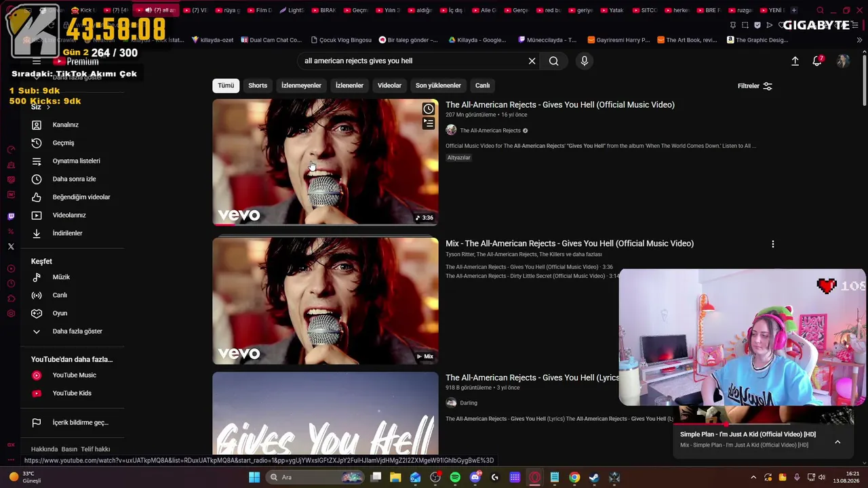Open The All-American Rejects channel name
This screenshot has width=868, height=488.
490,131
